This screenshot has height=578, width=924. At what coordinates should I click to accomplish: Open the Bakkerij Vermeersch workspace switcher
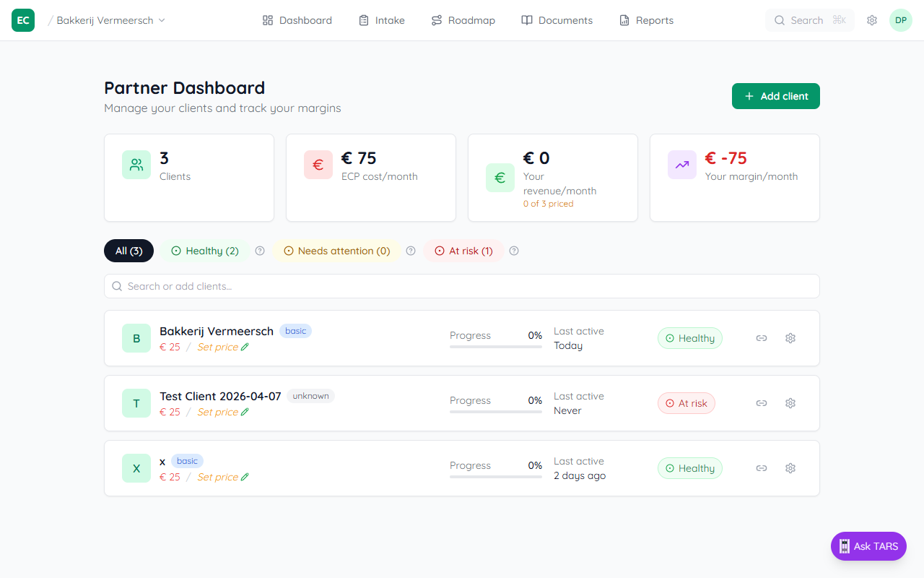click(x=108, y=20)
